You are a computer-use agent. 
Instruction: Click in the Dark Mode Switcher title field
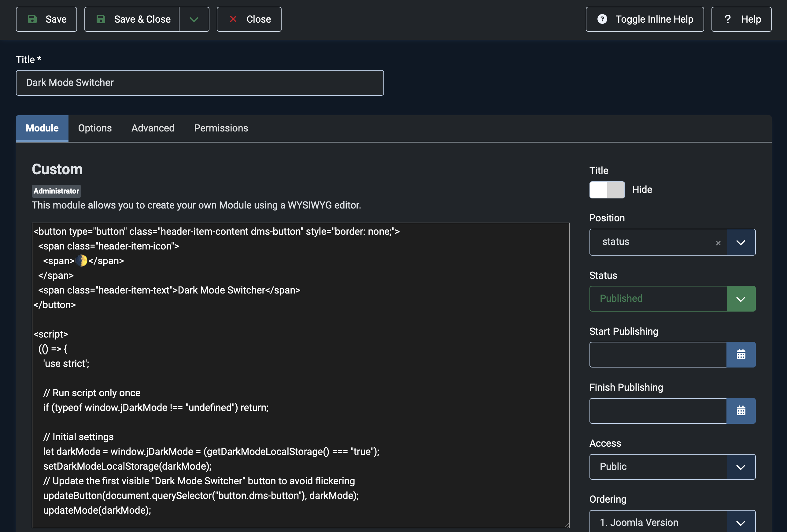(200, 83)
